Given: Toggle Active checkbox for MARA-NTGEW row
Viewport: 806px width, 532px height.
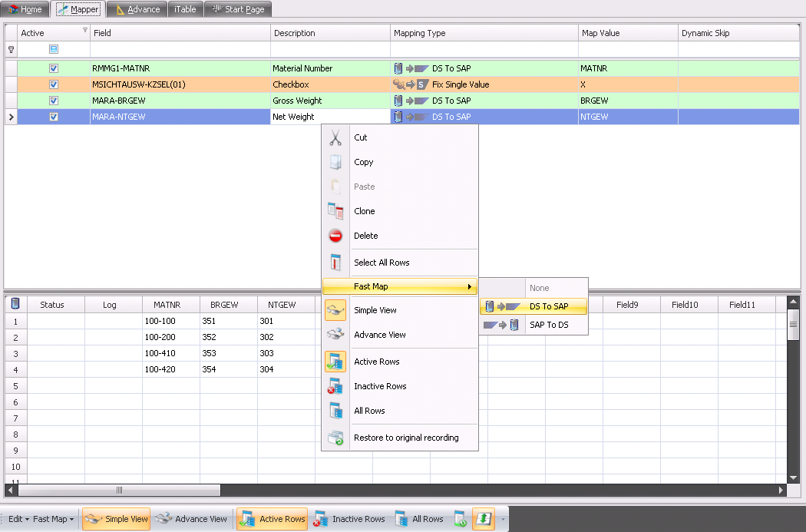Looking at the screenshot, I should click(x=54, y=117).
